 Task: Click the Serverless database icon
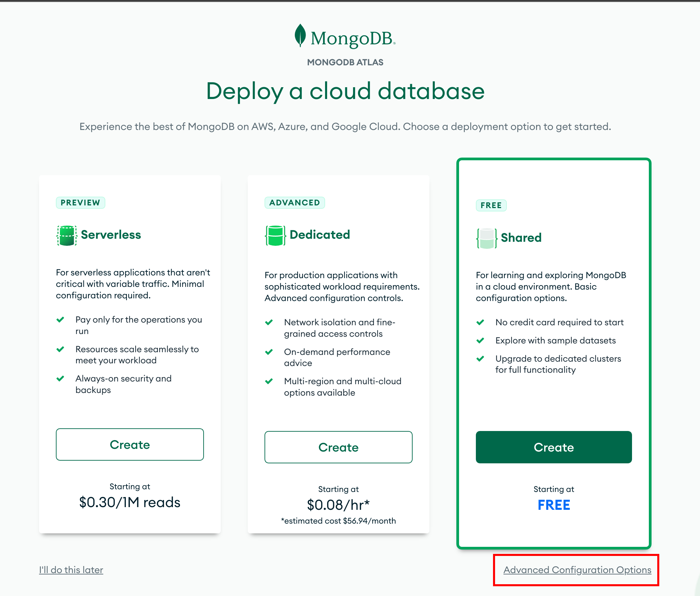pos(67,235)
